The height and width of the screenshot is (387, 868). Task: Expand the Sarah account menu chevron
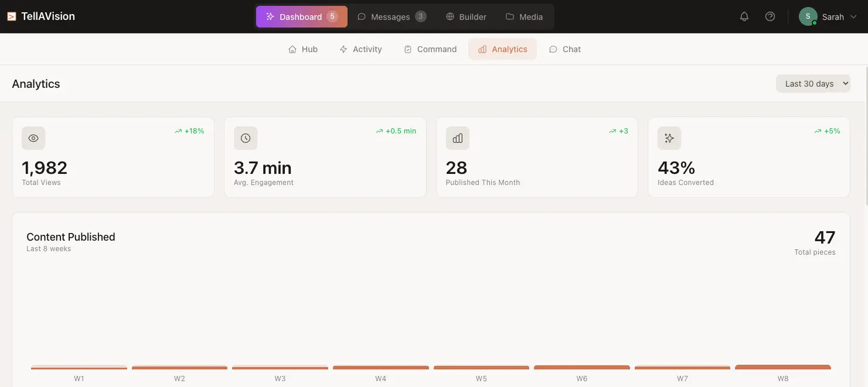coord(853,17)
